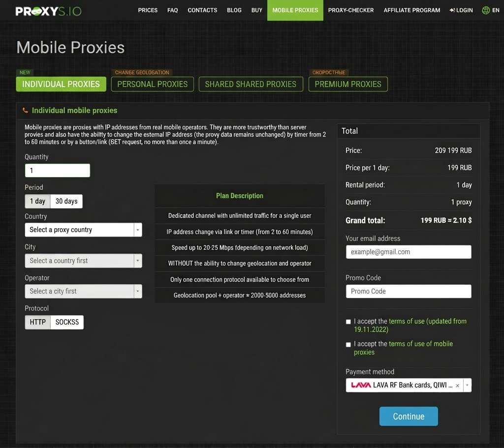
Task: Click the City dropdown arrow
Action: click(138, 261)
